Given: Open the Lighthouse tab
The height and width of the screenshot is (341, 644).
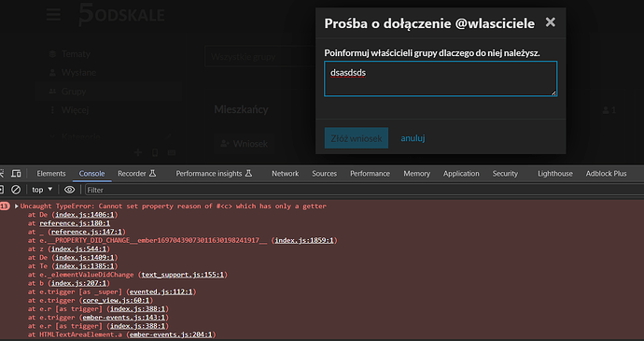Looking at the screenshot, I should pos(555,174).
